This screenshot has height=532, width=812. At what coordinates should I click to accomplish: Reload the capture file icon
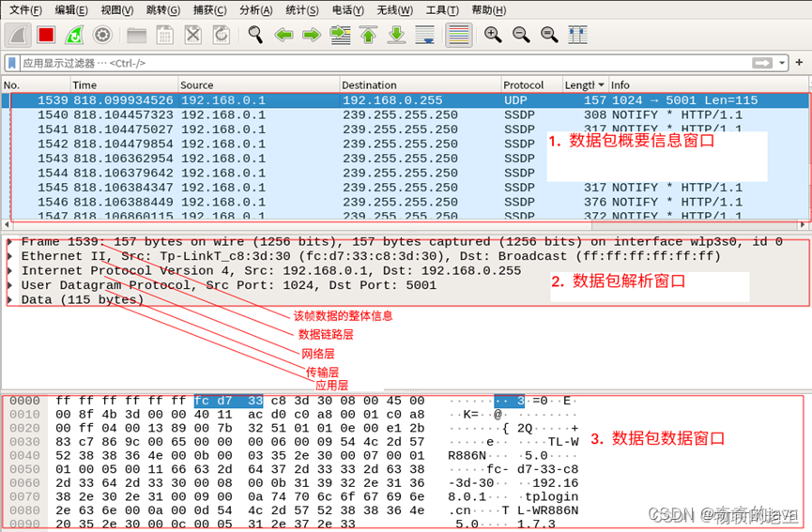coord(222,36)
